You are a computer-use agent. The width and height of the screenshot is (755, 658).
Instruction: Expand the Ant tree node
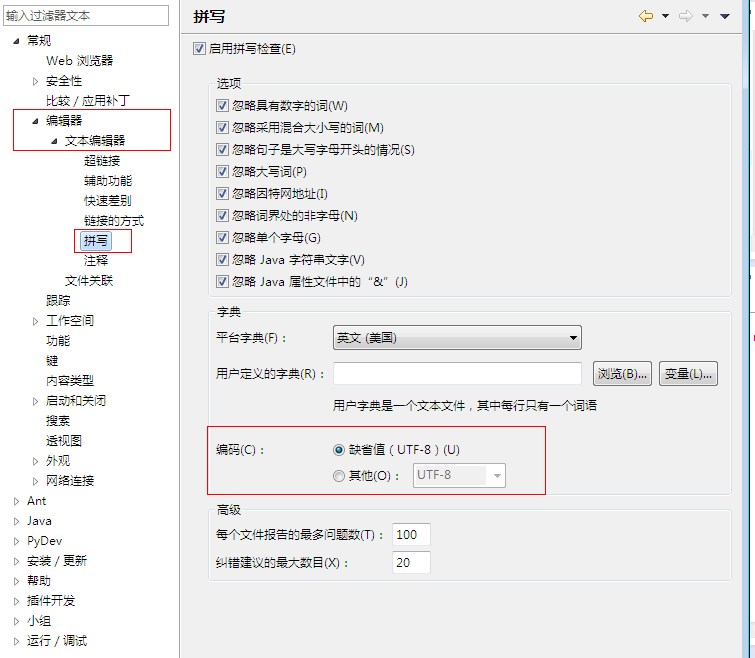click(x=16, y=501)
